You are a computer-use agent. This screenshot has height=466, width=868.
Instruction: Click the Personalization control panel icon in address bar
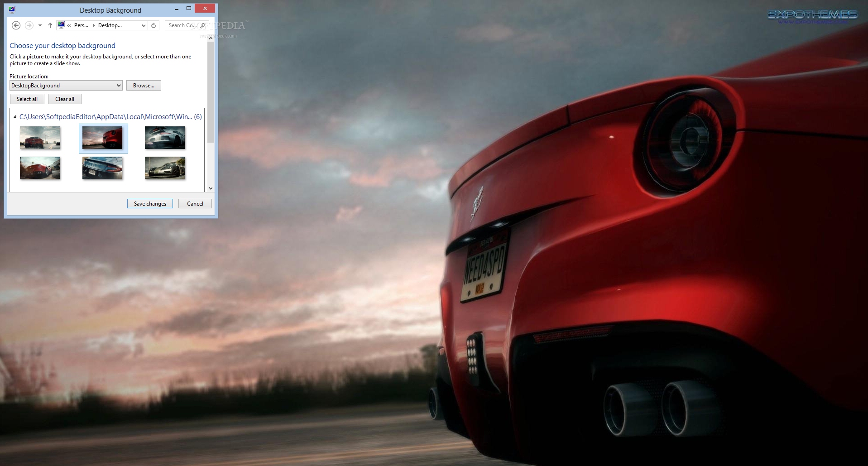61,25
